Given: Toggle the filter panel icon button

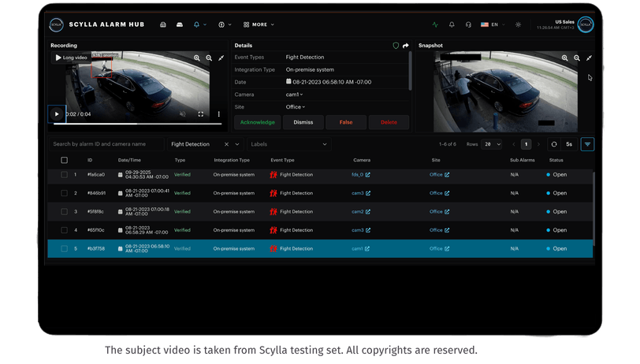Looking at the screenshot, I should [x=587, y=144].
